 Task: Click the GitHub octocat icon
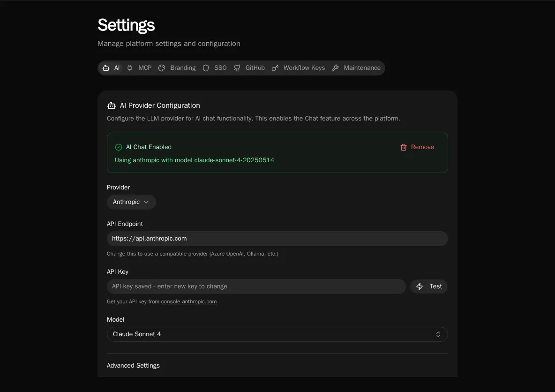point(237,68)
